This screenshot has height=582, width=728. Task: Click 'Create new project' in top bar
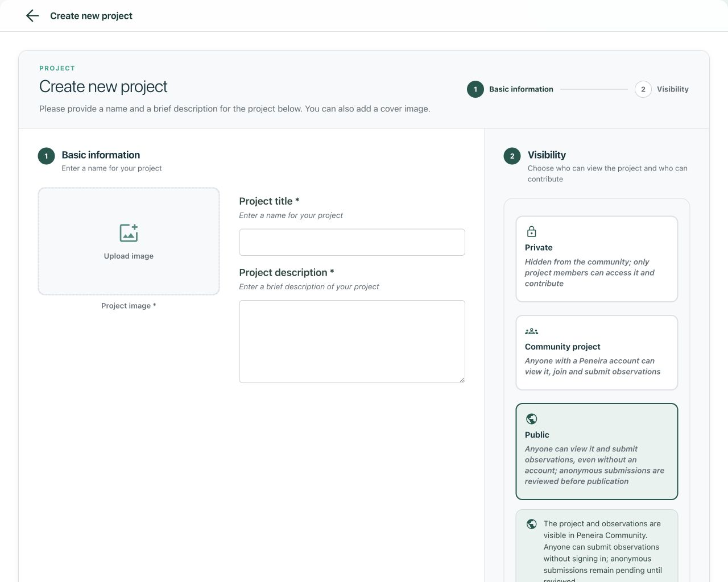click(x=91, y=16)
